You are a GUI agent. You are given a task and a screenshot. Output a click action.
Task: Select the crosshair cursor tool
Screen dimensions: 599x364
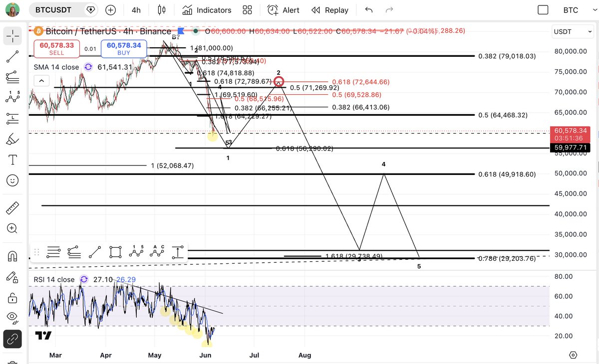[x=12, y=35]
